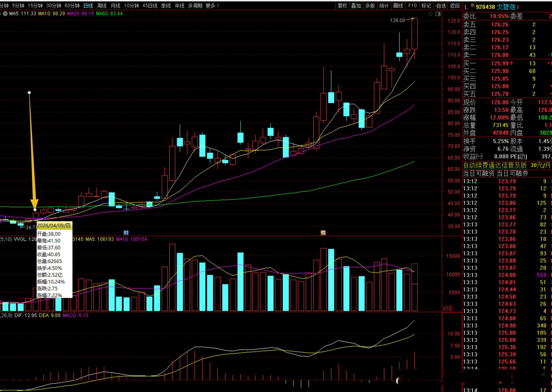This screenshot has height=392, width=552.
Task: Click the 外盘 value 42848
Action: click(501, 133)
